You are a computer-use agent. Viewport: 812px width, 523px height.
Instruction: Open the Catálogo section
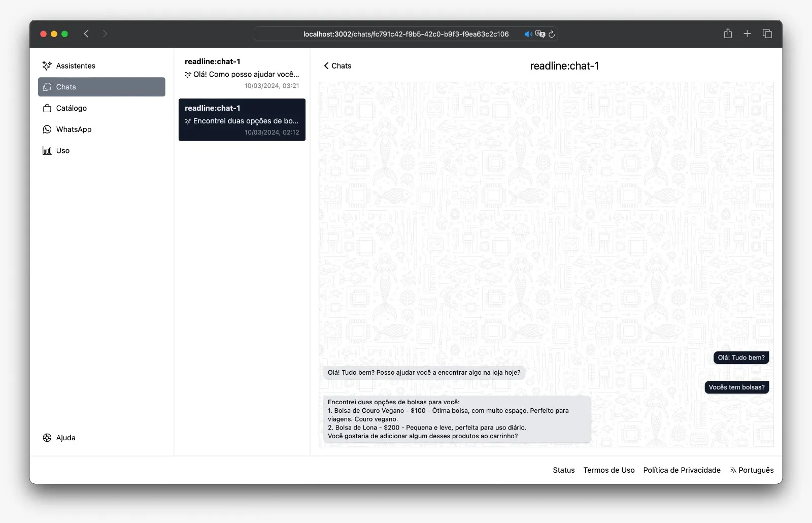coord(101,108)
